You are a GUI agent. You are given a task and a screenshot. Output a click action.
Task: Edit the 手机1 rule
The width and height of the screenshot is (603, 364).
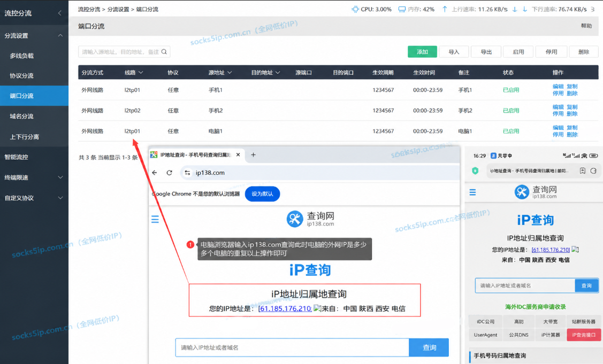pos(558,87)
